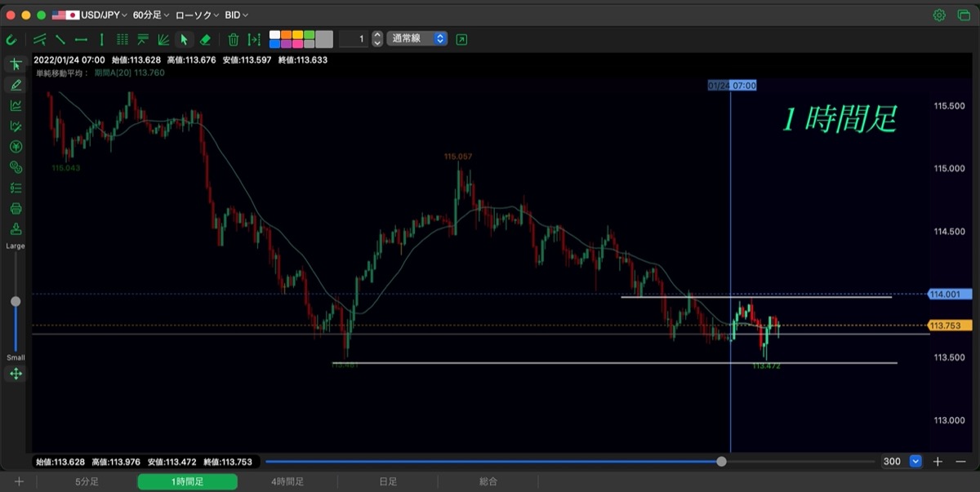This screenshot has width=980, height=492.
Task: Click the line width stepper arrows
Action: click(376, 38)
